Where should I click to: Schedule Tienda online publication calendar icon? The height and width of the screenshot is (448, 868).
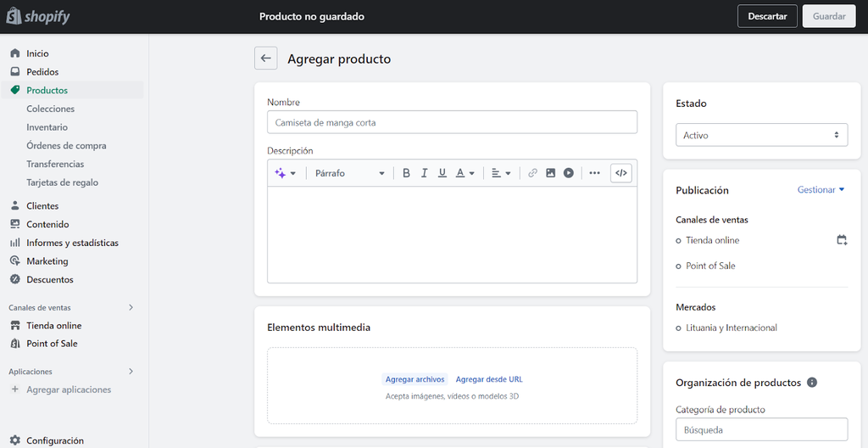pos(842,240)
